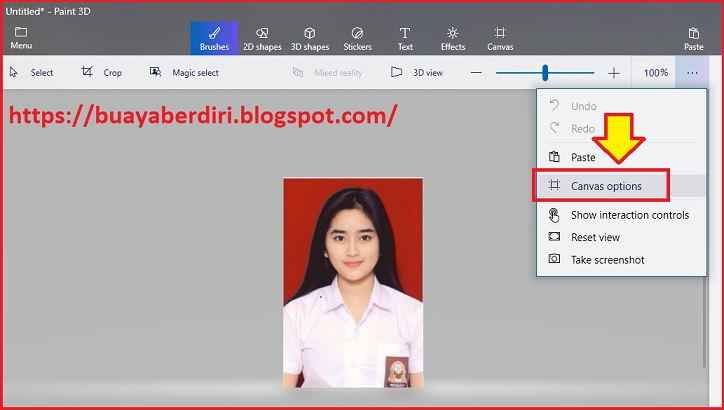Select Take screenshot menu entry
The height and width of the screenshot is (410, 724).
[x=621, y=259]
